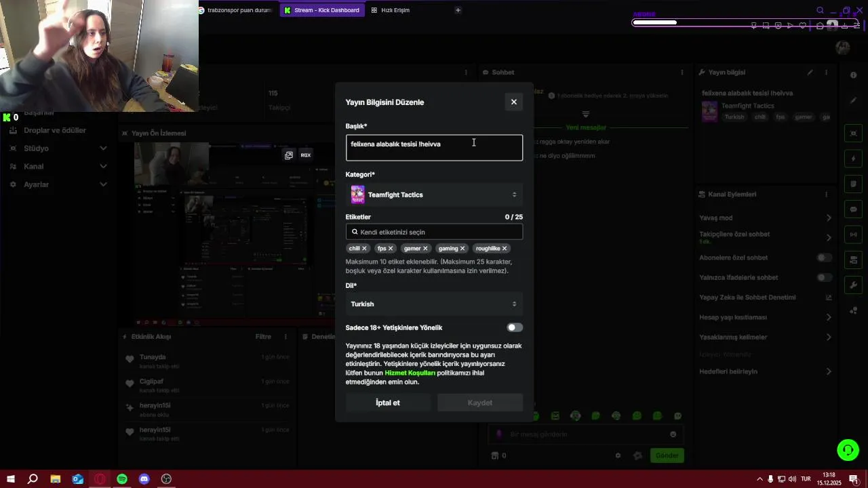Click the lightning bolt icon in right rail

[854, 159]
